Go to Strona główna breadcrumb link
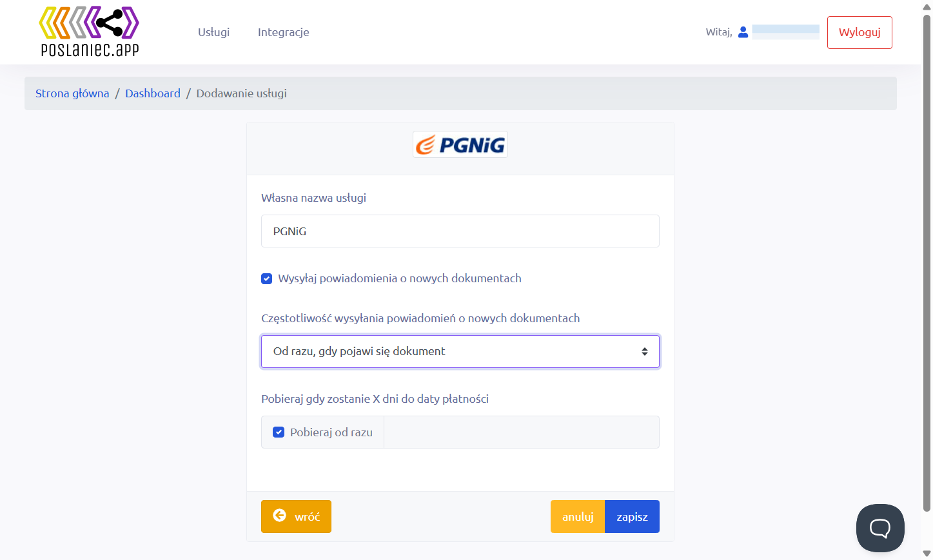933x560 pixels. click(72, 93)
